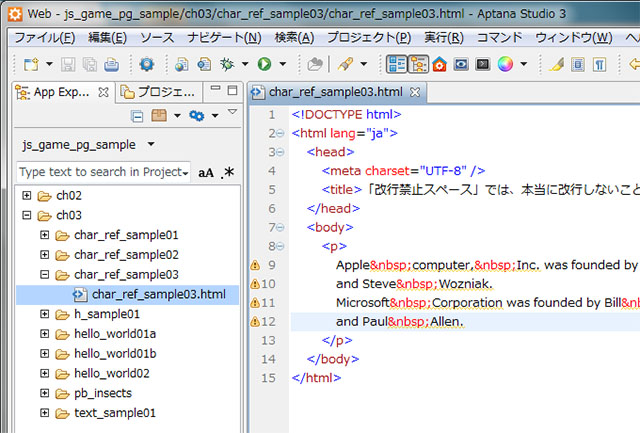Collapse the char_ref_sample03 folder

[x=44, y=274]
